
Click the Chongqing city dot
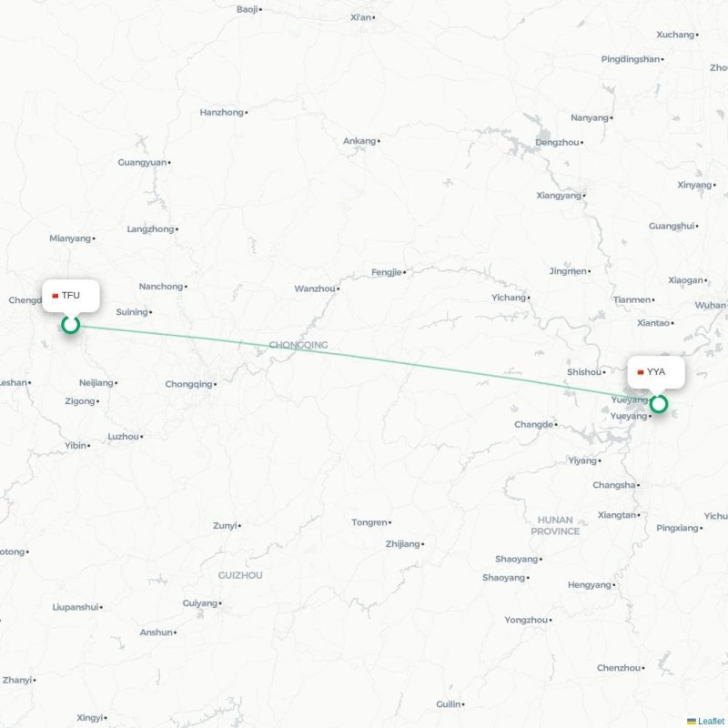(x=215, y=384)
